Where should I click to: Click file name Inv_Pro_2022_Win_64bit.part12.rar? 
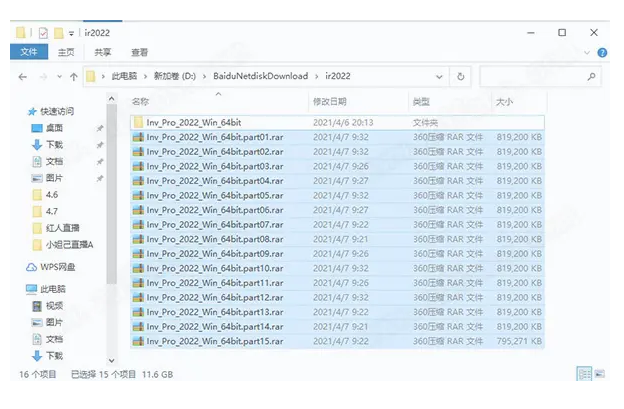[215, 298]
